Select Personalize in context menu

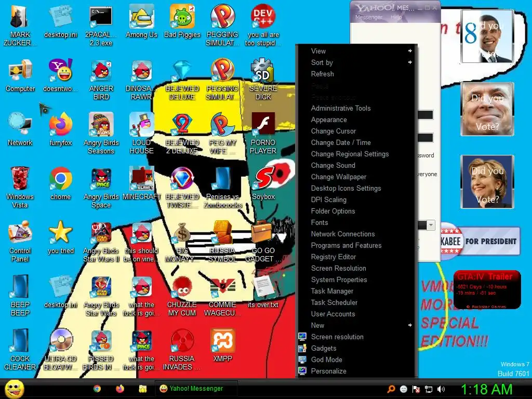point(357,371)
